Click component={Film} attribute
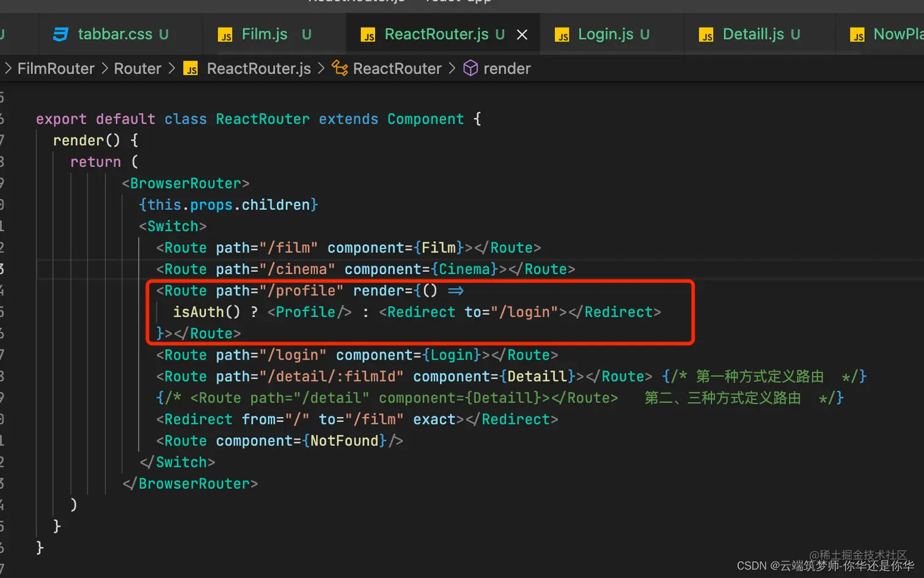Screen dimensions: 924x578 (x=396, y=248)
